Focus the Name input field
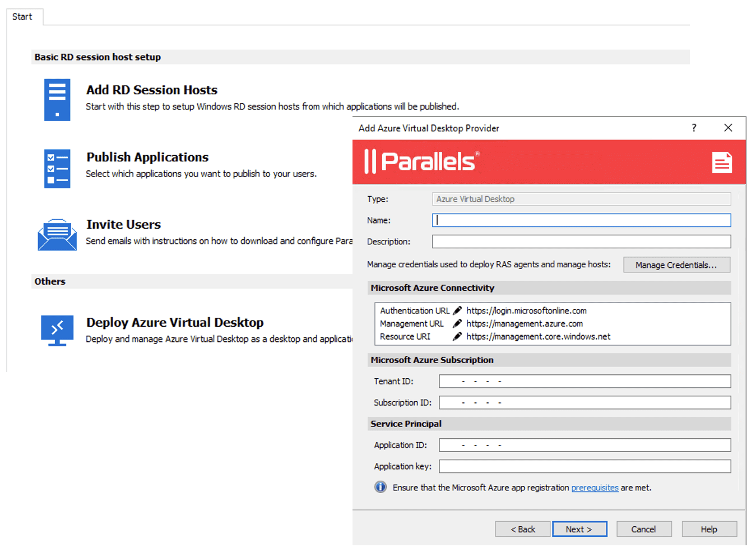 point(581,220)
